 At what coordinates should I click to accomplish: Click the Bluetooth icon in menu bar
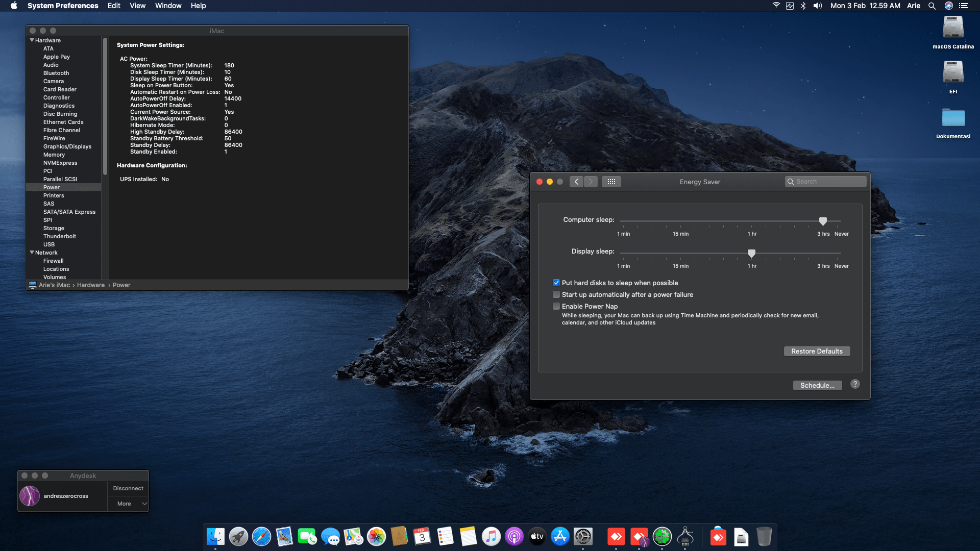(803, 6)
